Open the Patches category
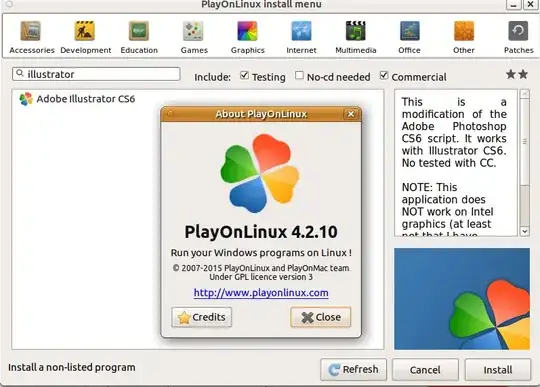This screenshot has width=540, height=387. point(518,37)
